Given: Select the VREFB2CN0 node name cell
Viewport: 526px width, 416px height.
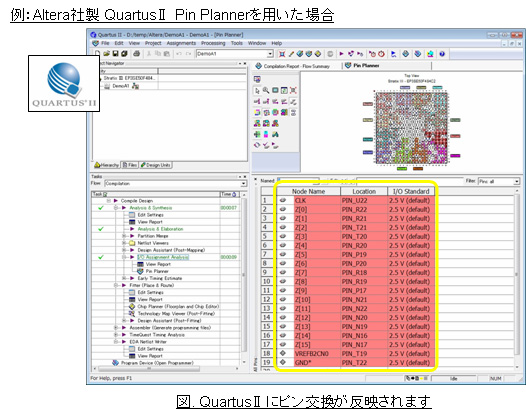Looking at the screenshot, I should (317, 354).
